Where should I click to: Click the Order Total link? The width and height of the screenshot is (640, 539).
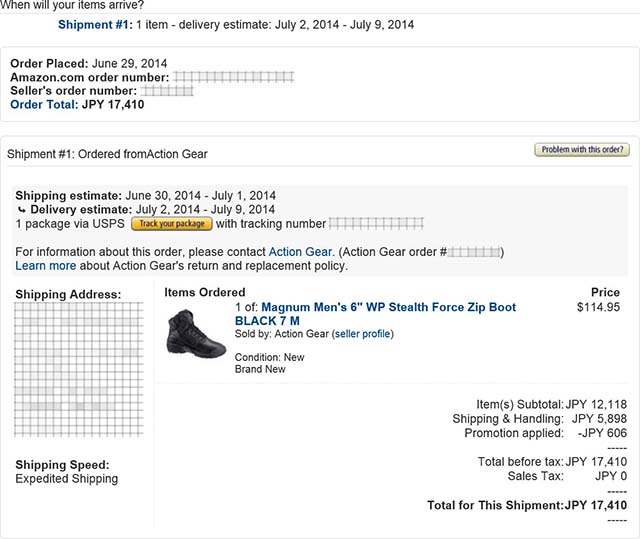(43, 104)
